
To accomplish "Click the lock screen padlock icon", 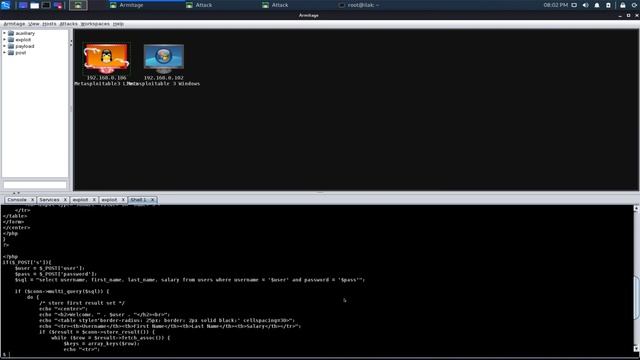I will [623, 5].
